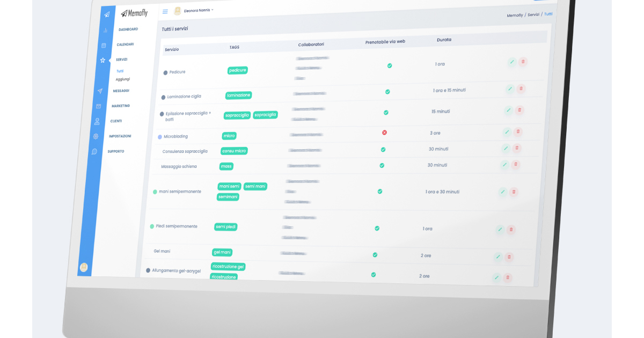Click the person clients icon in sidebar
Viewport: 644px width, 338px height.
(x=97, y=121)
